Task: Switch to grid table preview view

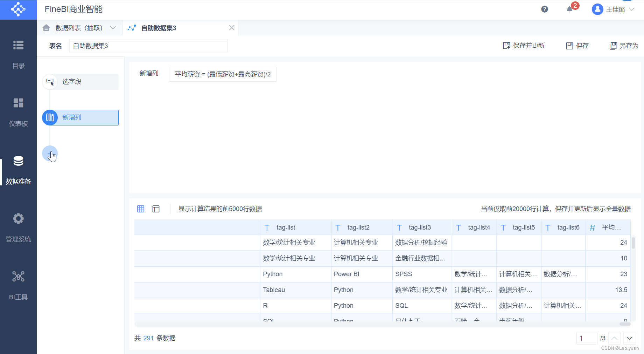Action: [141, 209]
